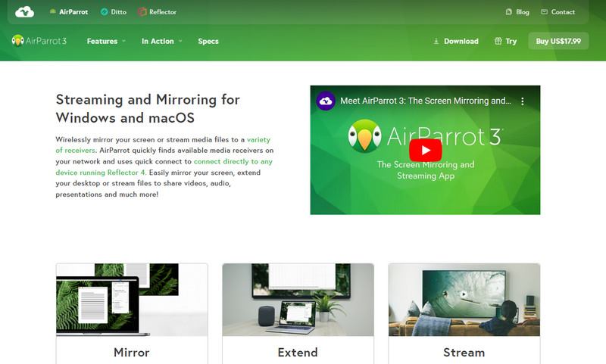Click the Try gift icon
This screenshot has height=364, width=606.
pyautogui.click(x=498, y=41)
